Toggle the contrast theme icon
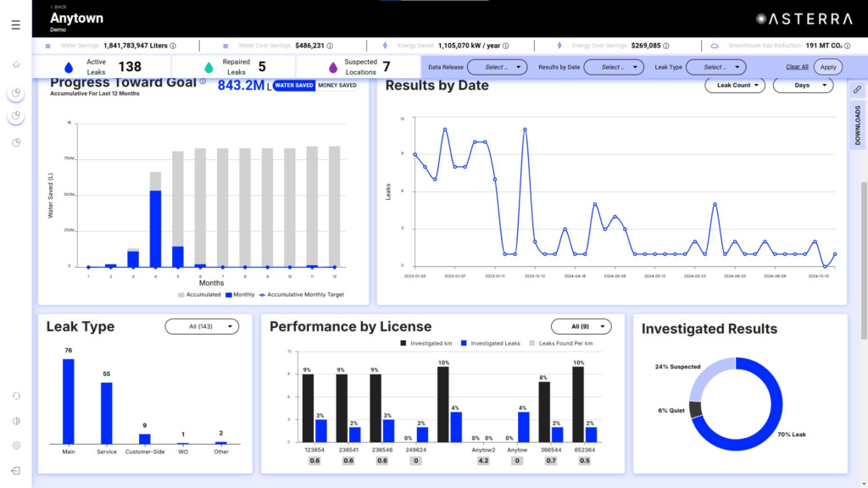Viewport: 868px width, 488px height. 16,421
